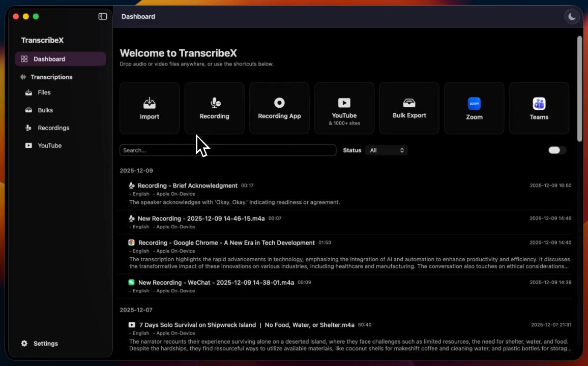The width and height of the screenshot is (588, 366).
Task: Click the Import shortcut icon
Action: click(x=150, y=104)
